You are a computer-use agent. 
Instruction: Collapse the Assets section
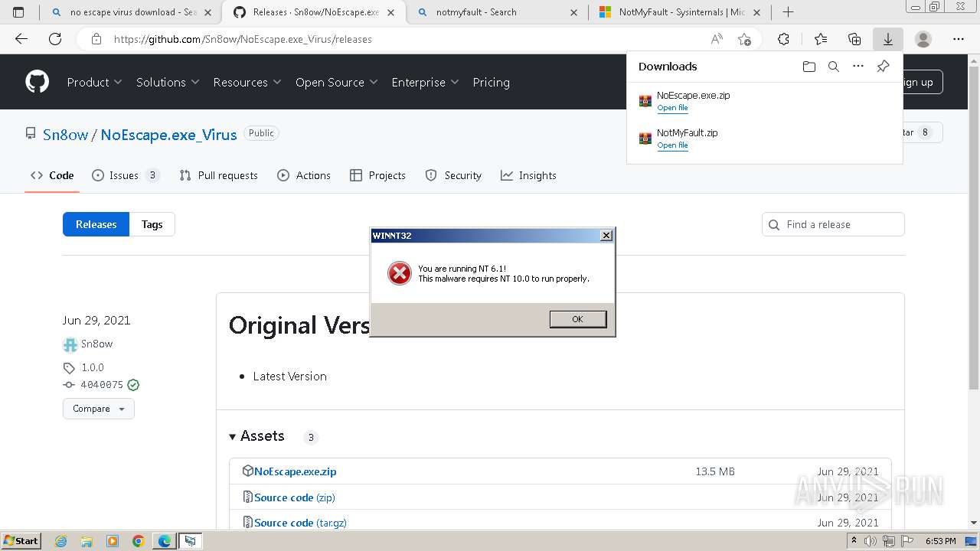pos(256,436)
